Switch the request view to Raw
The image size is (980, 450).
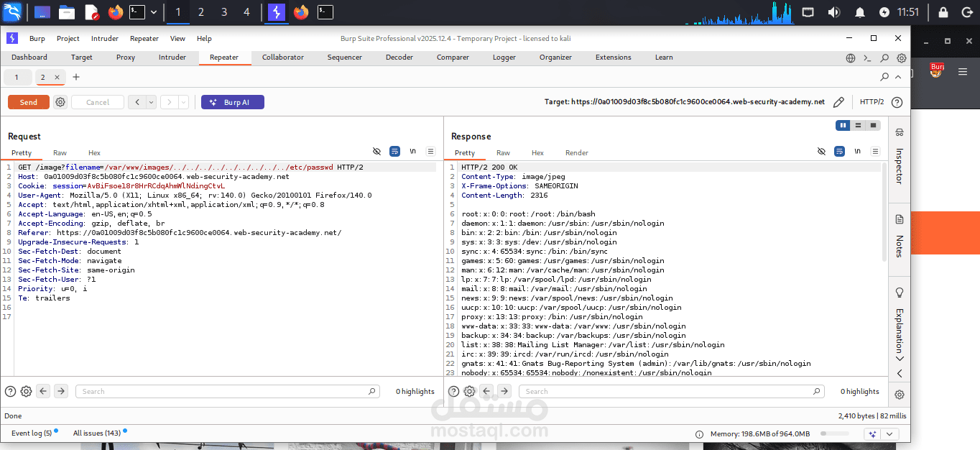60,153
